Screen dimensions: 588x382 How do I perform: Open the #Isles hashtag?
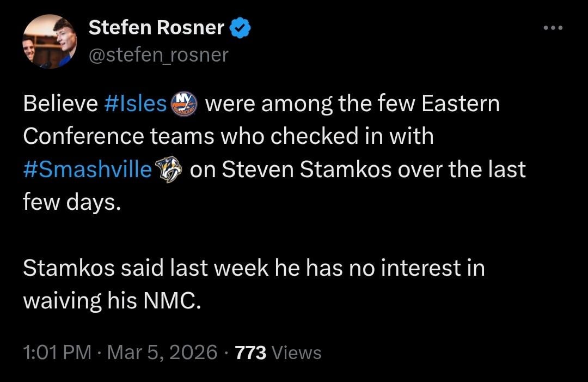(x=134, y=104)
